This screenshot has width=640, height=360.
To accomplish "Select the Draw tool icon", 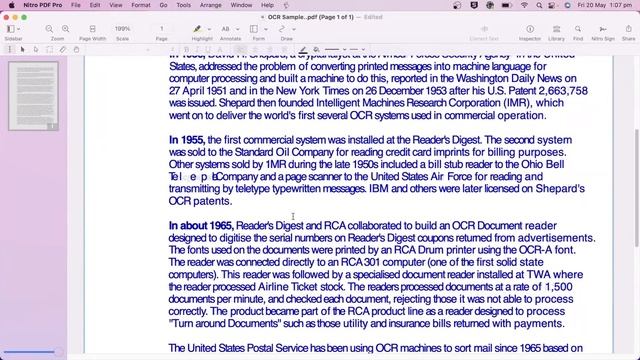I will pyautogui.click(x=282, y=29).
